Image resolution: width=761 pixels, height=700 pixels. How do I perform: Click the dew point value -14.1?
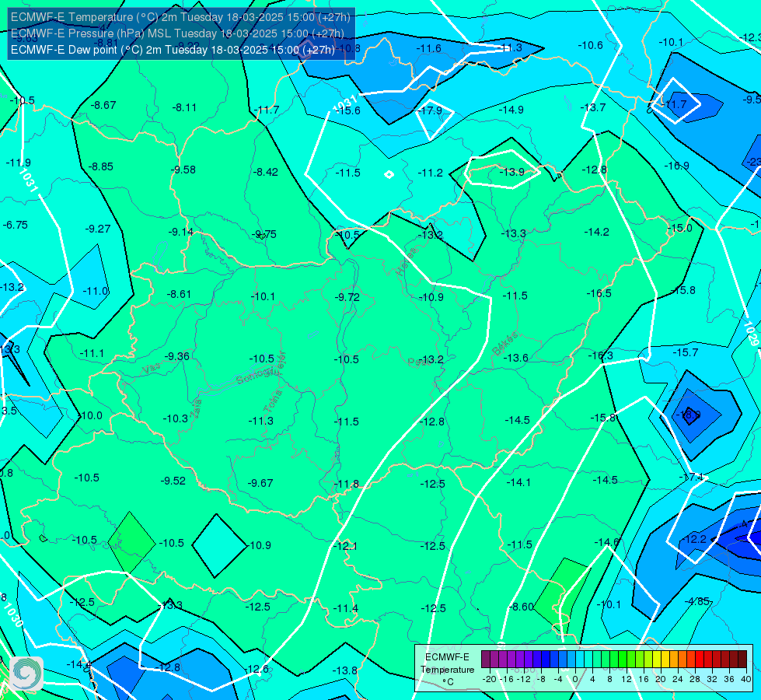click(x=518, y=482)
